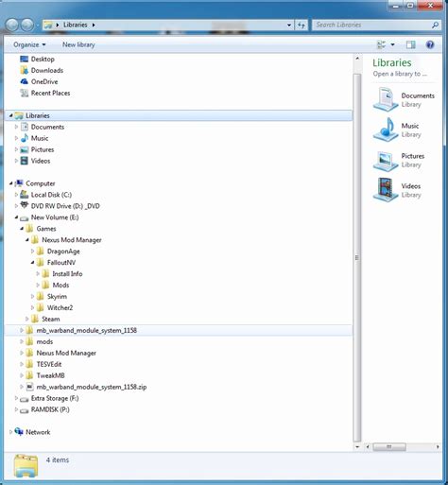Click the change view icon in toolbar
The image size is (448, 485).
pyautogui.click(x=381, y=44)
